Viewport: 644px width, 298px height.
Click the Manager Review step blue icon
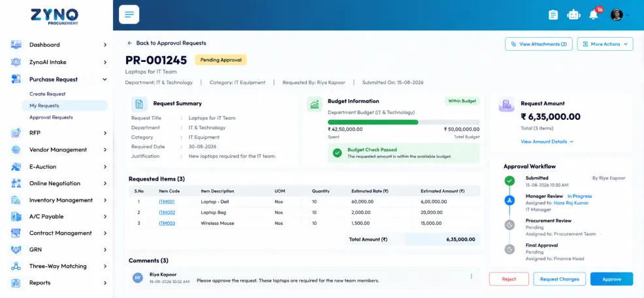pyautogui.click(x=509, y=200)
